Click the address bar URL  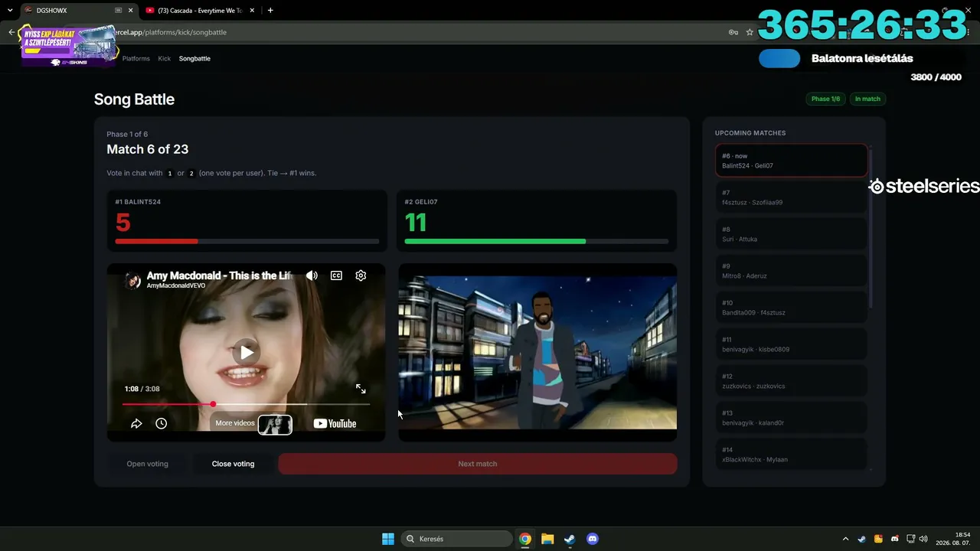coord(171,32)
